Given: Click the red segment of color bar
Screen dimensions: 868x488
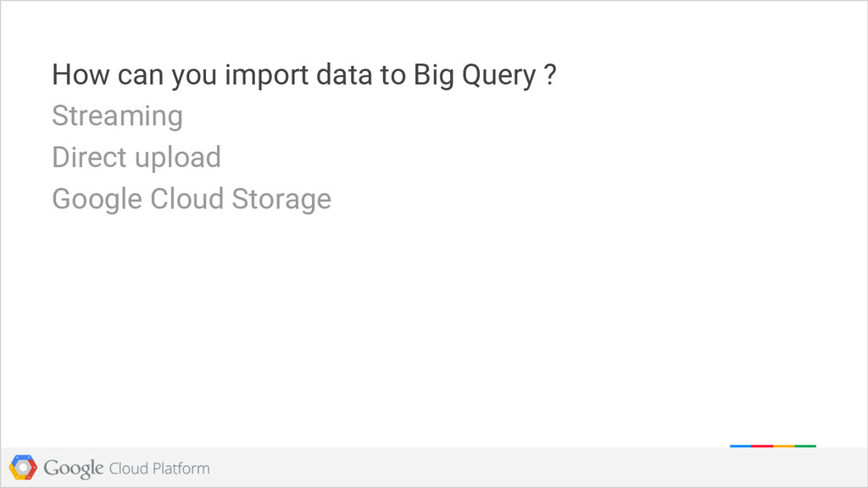Looking at the screenshot, I should click(x=762, y=446).
